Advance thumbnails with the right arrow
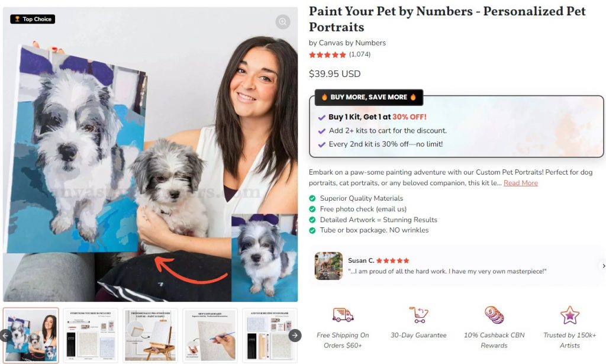Viewport: 606px width, 364px height. [295, 336]
